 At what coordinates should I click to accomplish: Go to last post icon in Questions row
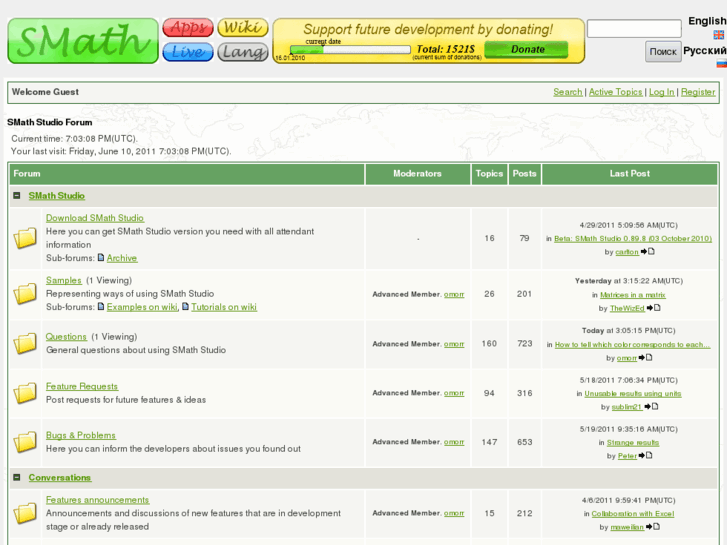pyautogui.click(x=645, y=357)
